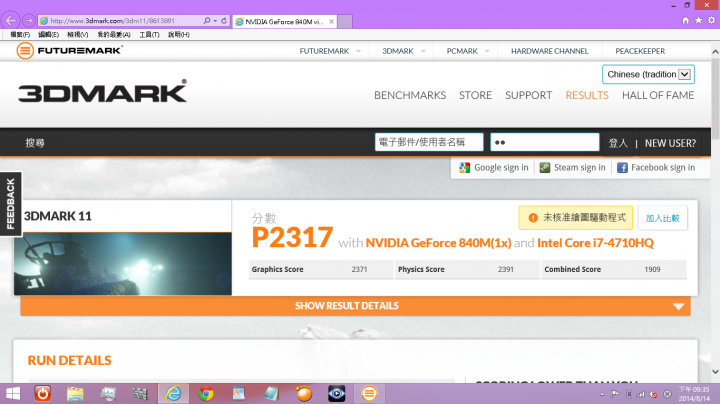Open Intel Core i7-4710HQ link

595,243
